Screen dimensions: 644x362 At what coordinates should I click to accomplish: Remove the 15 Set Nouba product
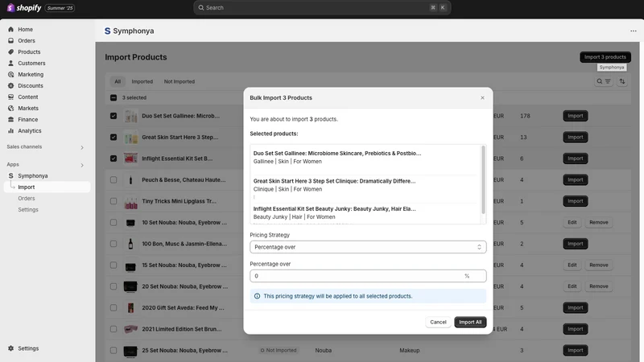coord(598,265)
